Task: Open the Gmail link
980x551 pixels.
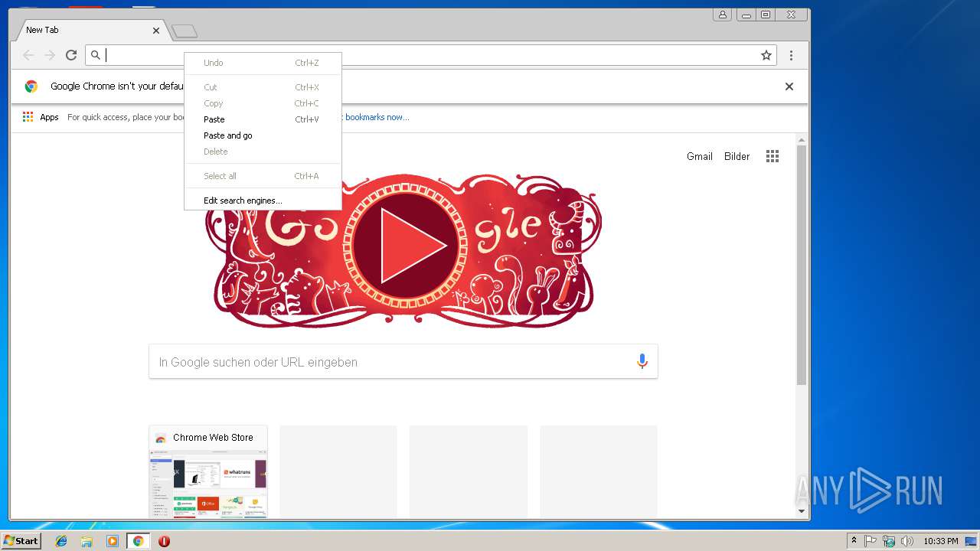Action: click(700, 156)
